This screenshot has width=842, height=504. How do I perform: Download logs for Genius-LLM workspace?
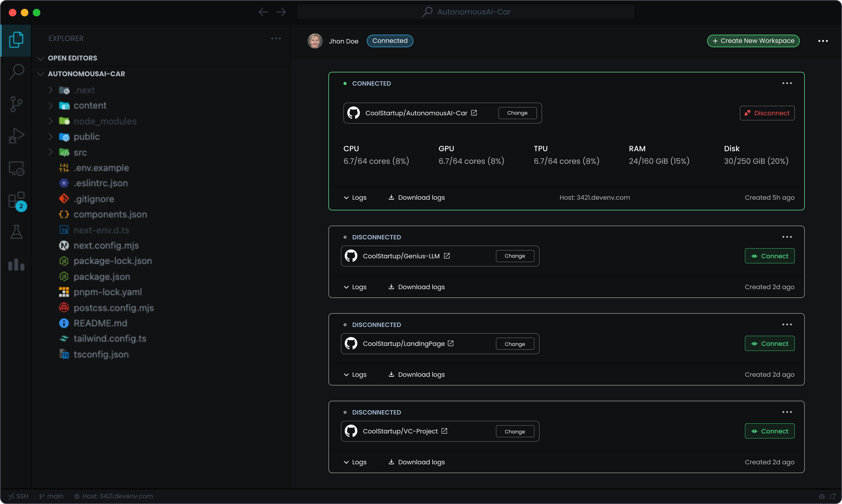(x=416, y=287)
